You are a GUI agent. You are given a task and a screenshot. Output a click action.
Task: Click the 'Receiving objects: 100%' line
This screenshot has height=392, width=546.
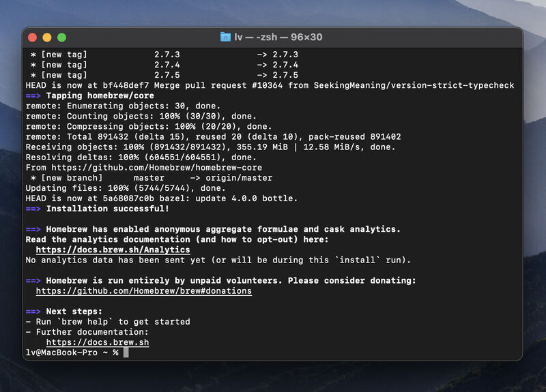(211, 147)
